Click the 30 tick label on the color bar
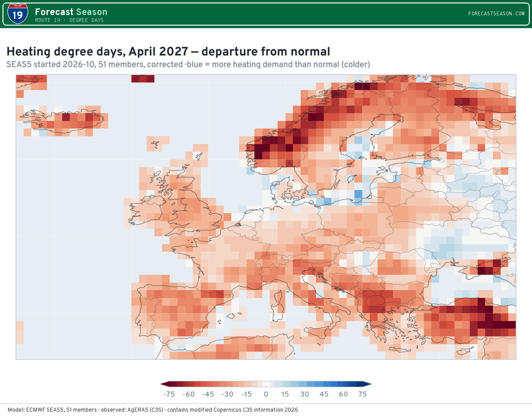The image size is (532, 417). pyautogui.click(x=305, y=394)
